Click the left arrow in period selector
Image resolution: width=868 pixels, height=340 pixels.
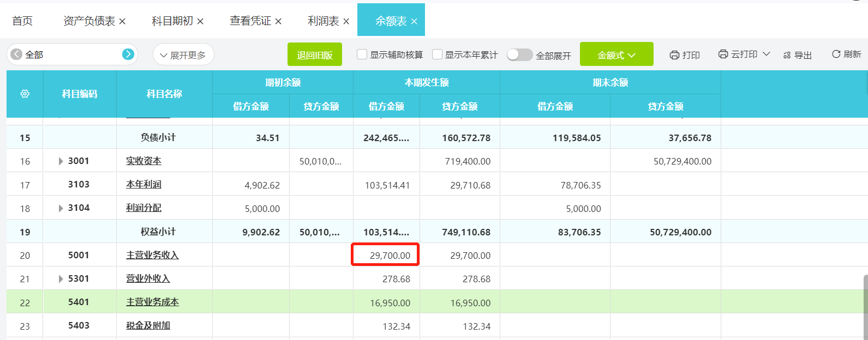(x=17, y=54)
